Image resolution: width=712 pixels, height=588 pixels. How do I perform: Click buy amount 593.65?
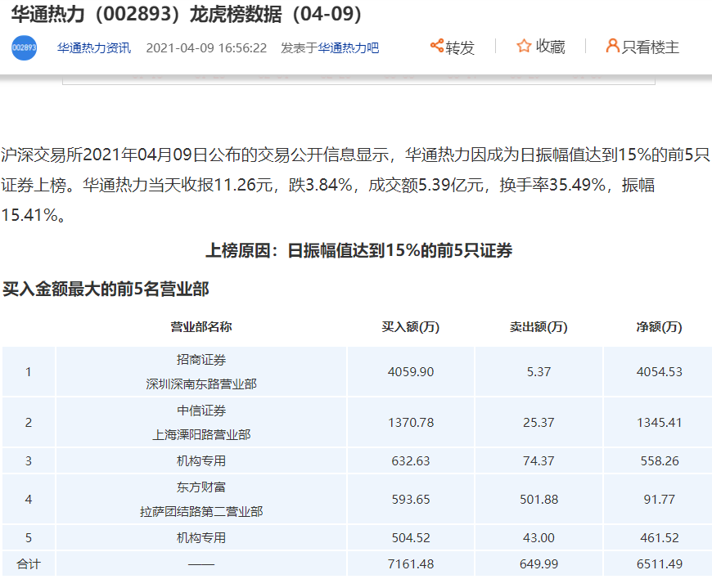(x=411, y=500)
